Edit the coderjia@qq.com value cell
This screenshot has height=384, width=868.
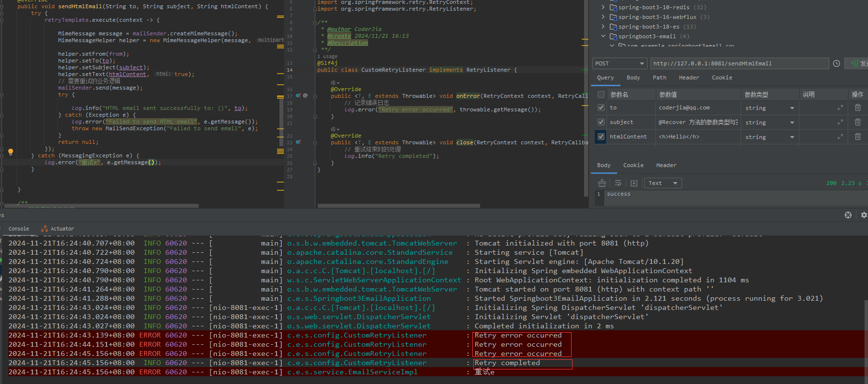697,108
